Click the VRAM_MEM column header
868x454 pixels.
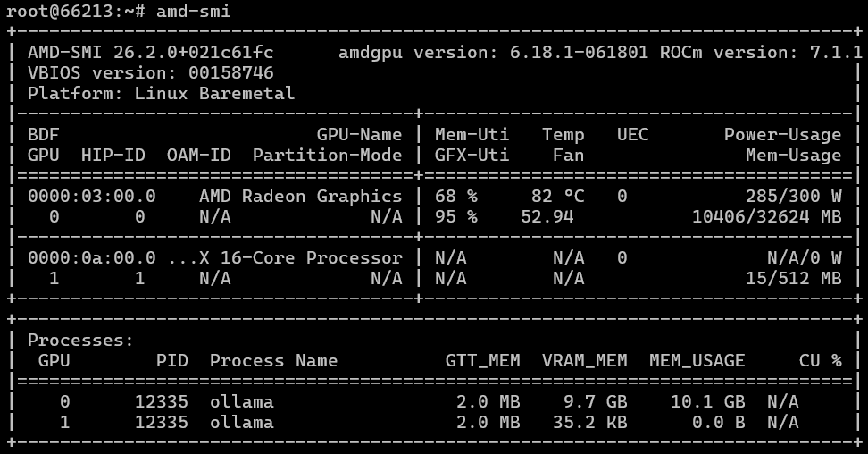[x=584, y=361]
